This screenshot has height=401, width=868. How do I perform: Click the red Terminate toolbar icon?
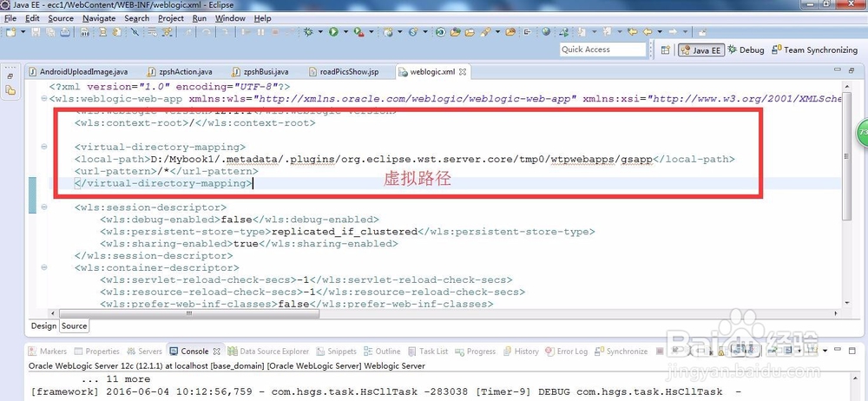pos(275,32)
